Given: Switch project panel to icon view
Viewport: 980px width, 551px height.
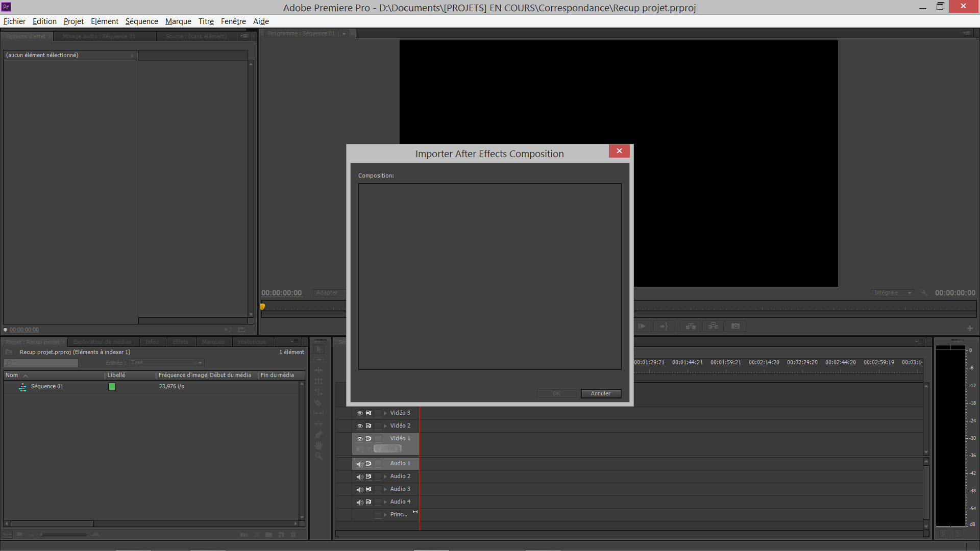Looking at the screenshot, I should point(19,535).
